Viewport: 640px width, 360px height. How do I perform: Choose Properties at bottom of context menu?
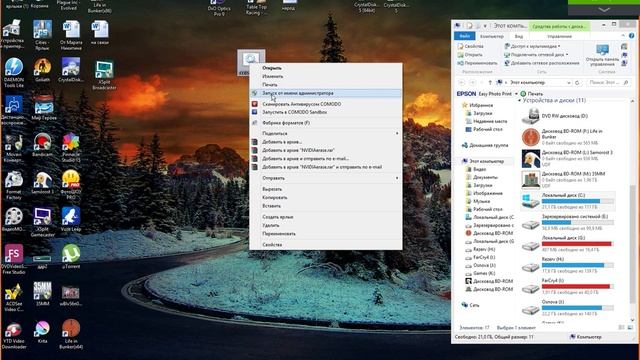(325, 244)
